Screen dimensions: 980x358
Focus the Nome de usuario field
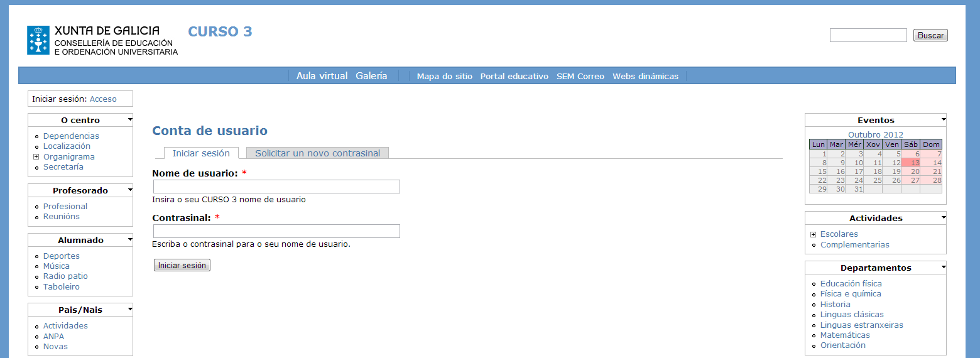(x=276, y=187)
